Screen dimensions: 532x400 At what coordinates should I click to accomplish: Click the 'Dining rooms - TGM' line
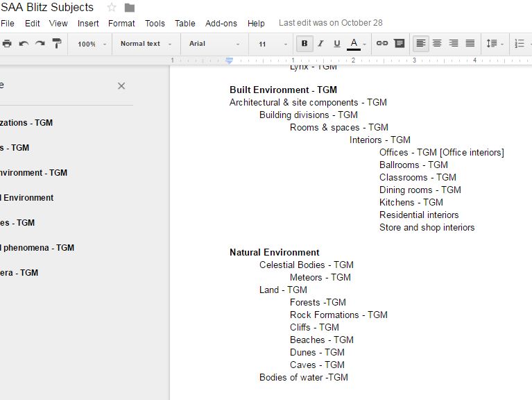click(x=420, y=190)
